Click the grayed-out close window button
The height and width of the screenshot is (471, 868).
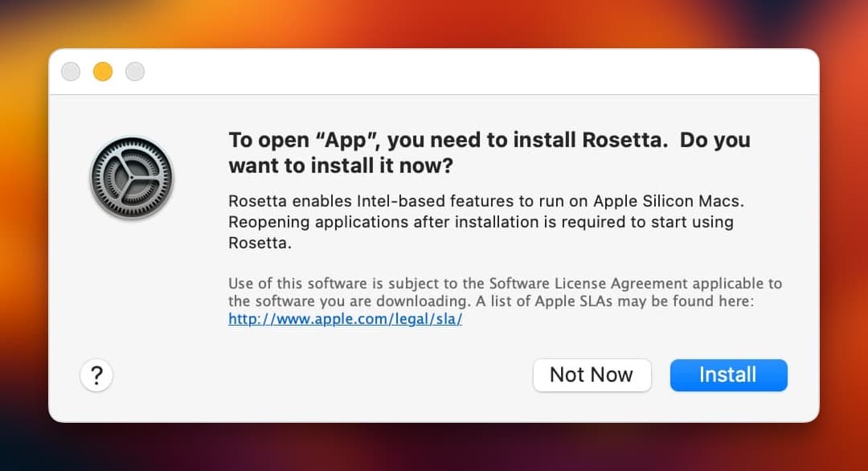coord(71,72)
